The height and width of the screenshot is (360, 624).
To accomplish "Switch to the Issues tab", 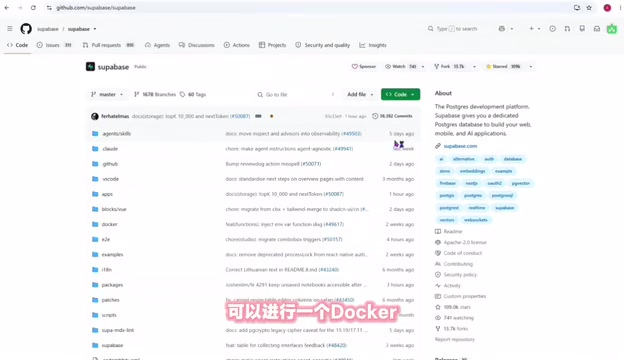I will [54, 45].
